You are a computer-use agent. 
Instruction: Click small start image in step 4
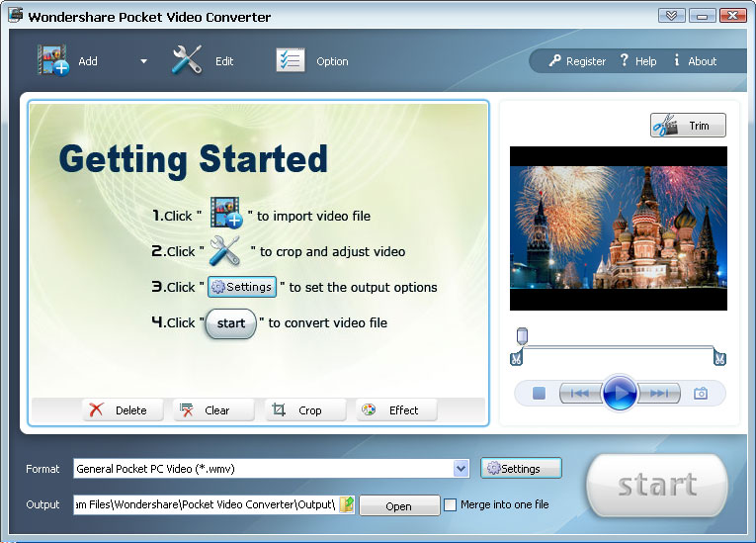point(231,323)
